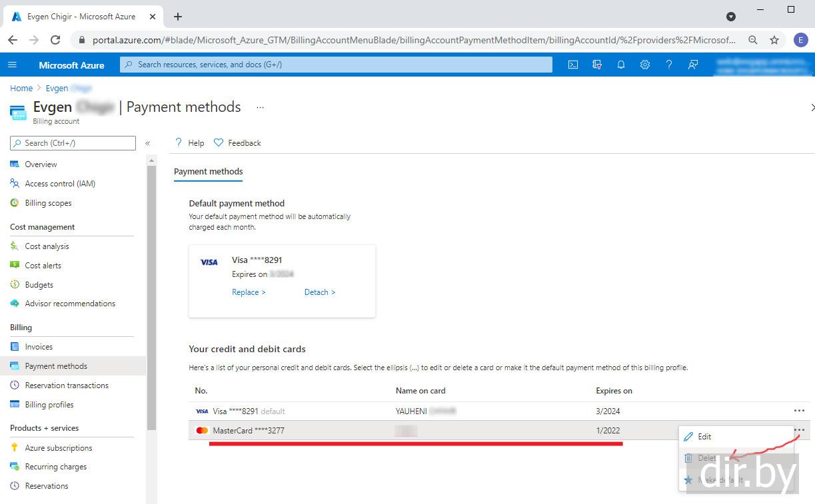Open the portal settings gear
815x504 pixels.
[644, 65]
